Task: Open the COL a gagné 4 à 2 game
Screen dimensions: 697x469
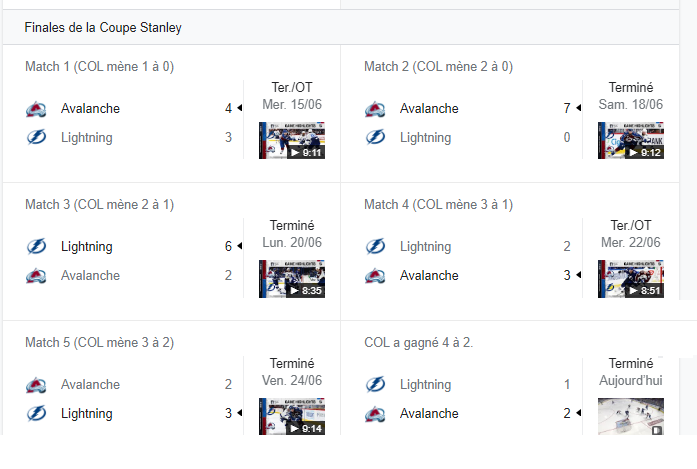Action: point(419,343)
